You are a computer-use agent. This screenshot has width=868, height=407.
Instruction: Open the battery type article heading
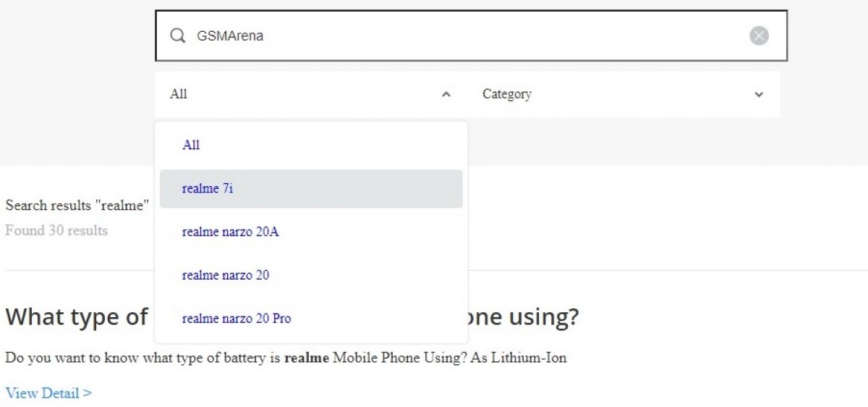click(292, 316)
